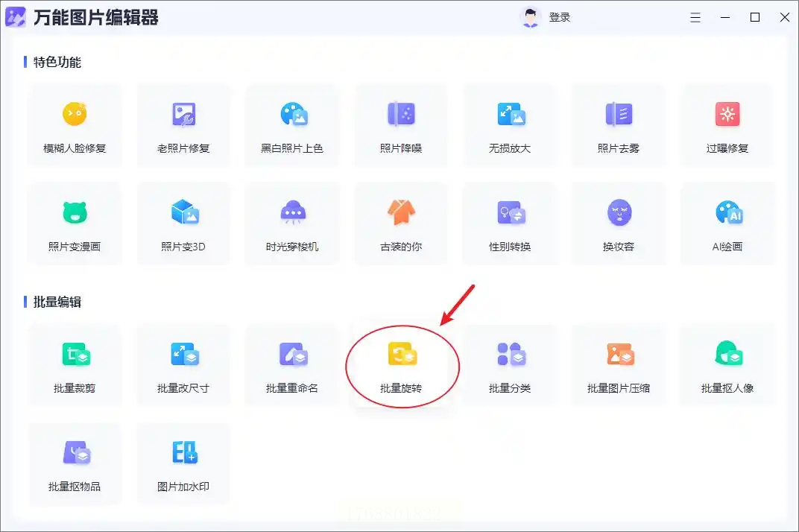
Task: Choose the 照片去雾 dehaze feature
Action: pos(619,125)
